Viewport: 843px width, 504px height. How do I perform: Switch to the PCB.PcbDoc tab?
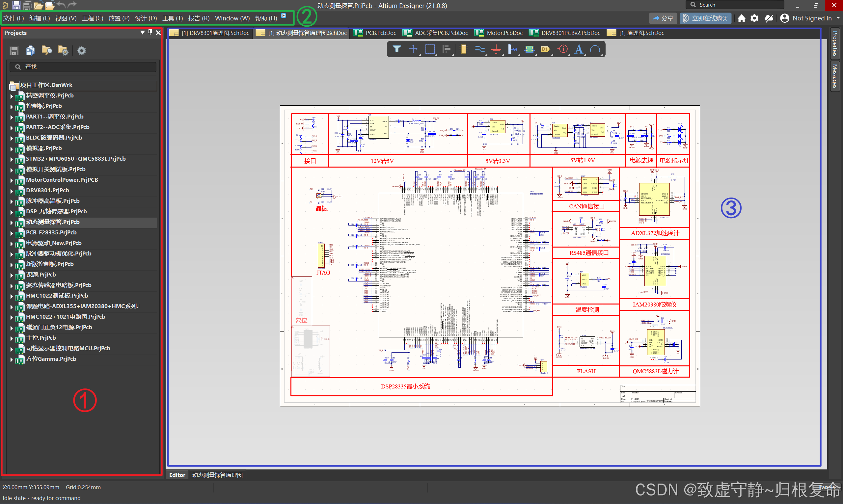point(375,33)
